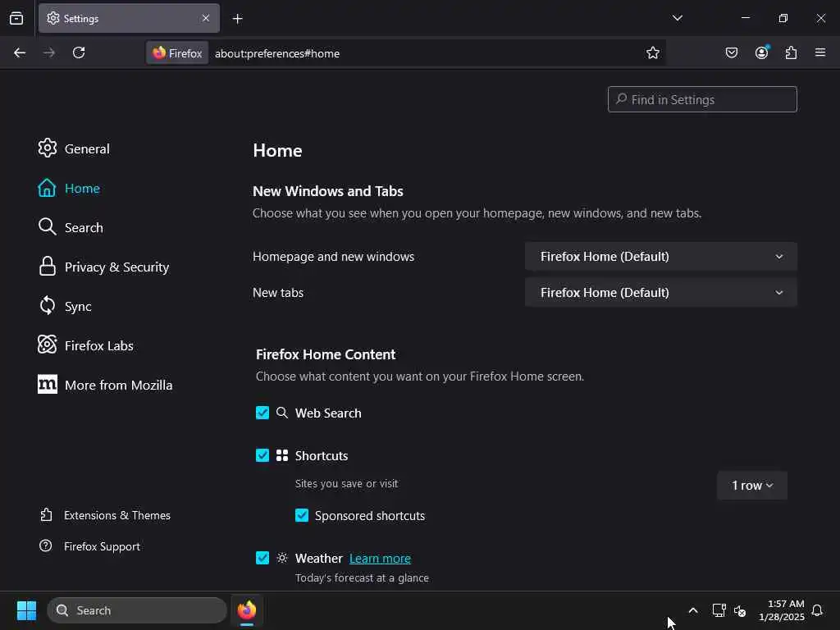Click the grid icon beside Shortcuts
The width and height of the screenshot is (840, 630).
(282, 455)
